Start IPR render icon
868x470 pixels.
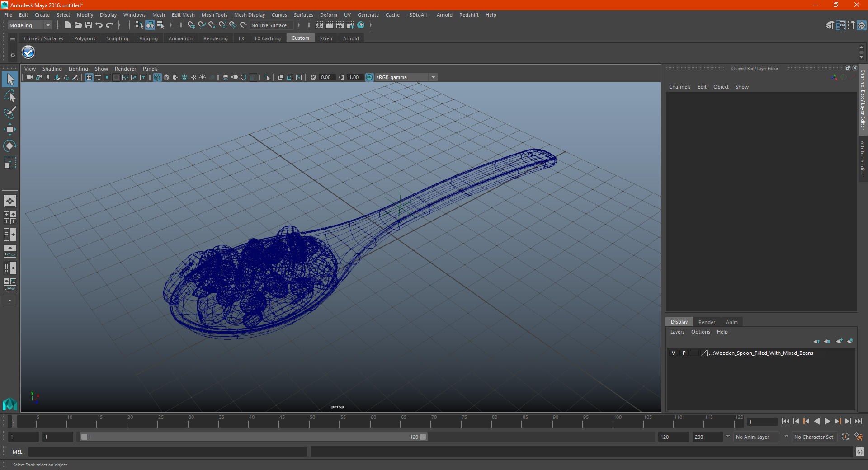point(340,25)
